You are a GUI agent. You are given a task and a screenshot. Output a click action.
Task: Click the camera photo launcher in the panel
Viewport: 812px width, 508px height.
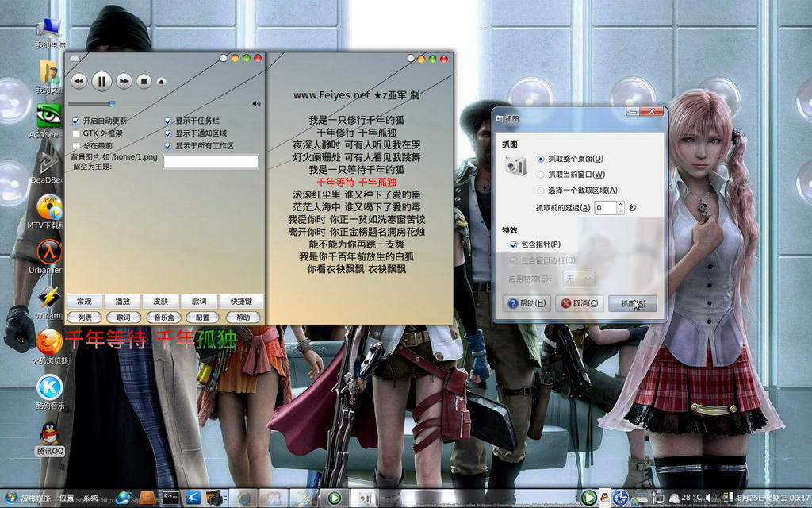[214, 498]
